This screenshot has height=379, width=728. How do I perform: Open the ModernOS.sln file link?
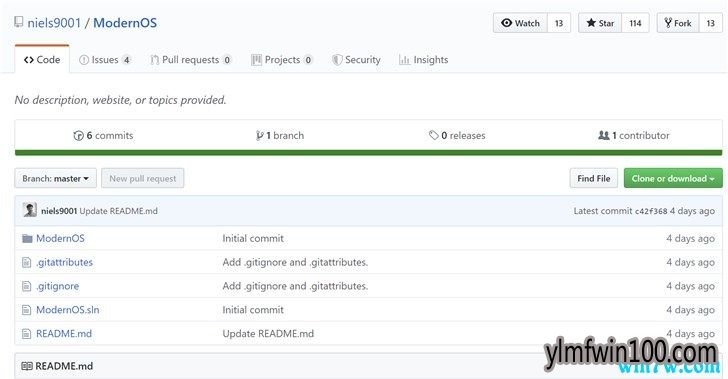click(68, 310)
